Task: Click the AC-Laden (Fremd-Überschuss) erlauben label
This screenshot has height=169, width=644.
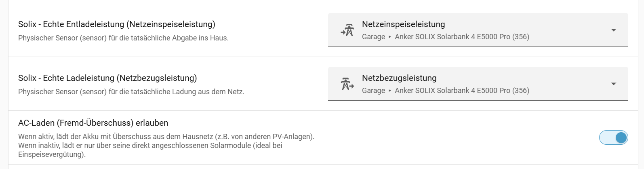Action: [x=93, y=123]
